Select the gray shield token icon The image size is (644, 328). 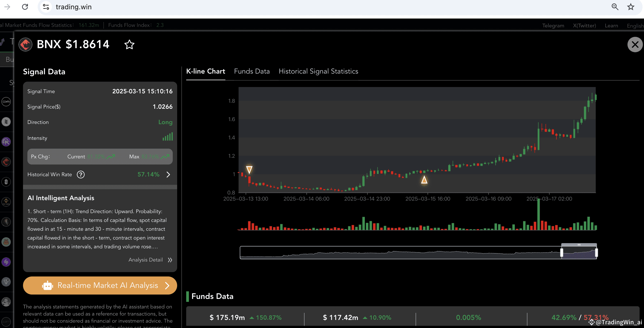click(x=6, y=282)
